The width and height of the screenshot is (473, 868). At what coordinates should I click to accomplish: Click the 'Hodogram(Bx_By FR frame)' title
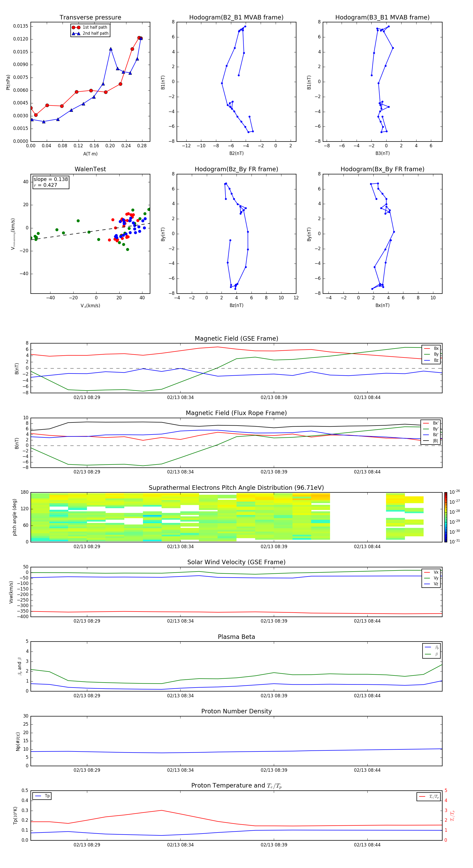click(382, 169)
